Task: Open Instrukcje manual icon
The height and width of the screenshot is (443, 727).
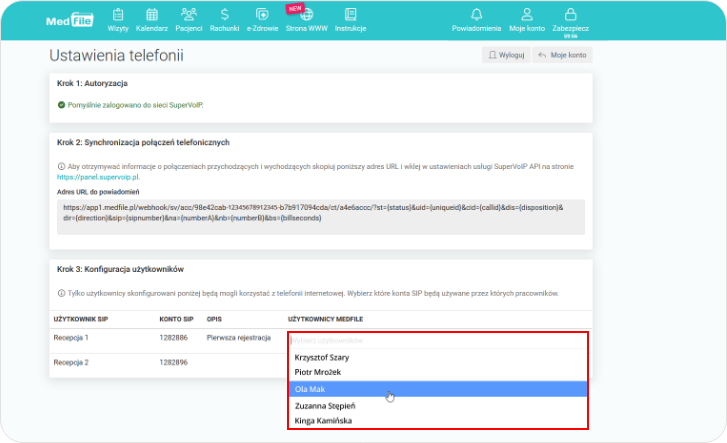Action: click(x=350, y=16)
